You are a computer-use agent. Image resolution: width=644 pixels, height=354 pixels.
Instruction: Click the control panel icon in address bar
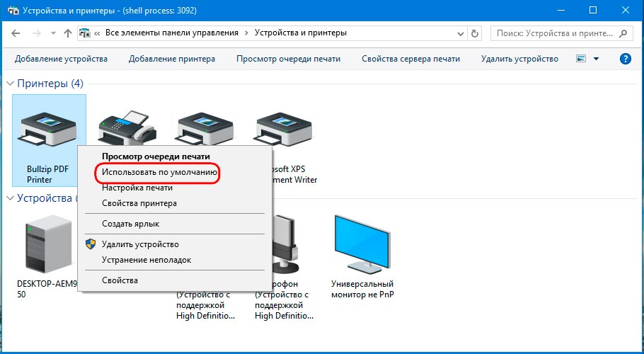[85, 33]
